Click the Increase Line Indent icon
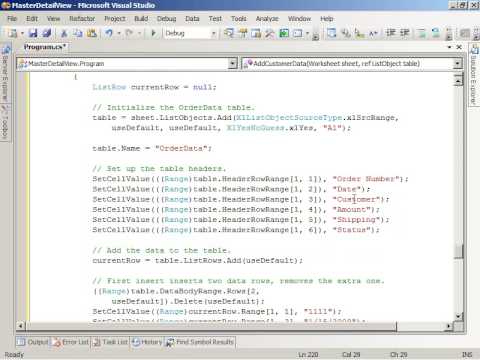 click(404, 33)
